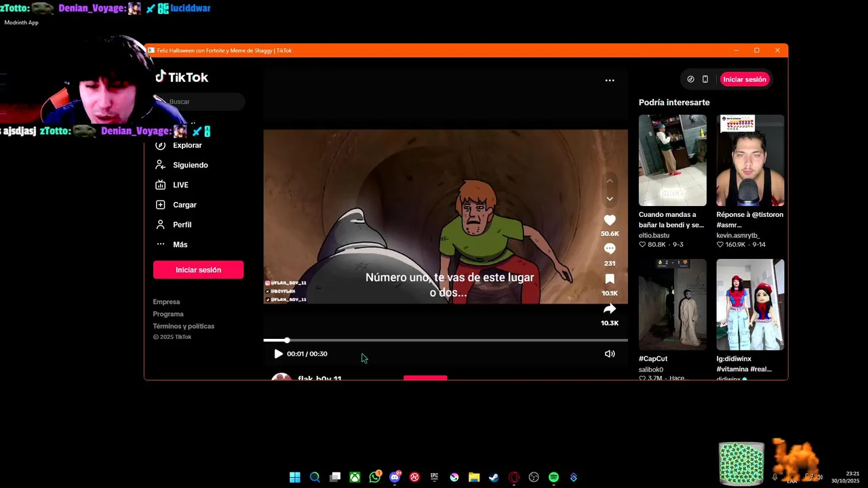Go to previous video with the up chevron
The image size is (868, 488).
point(610,181)
